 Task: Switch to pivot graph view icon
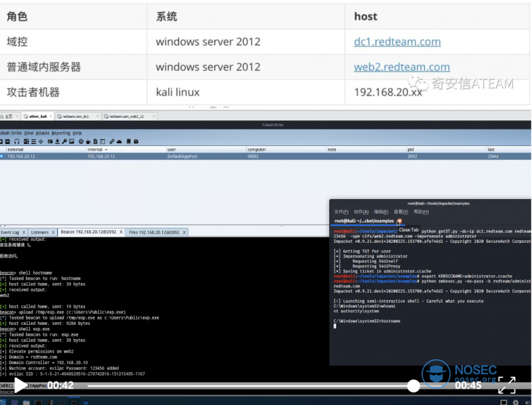coord(26,141)
